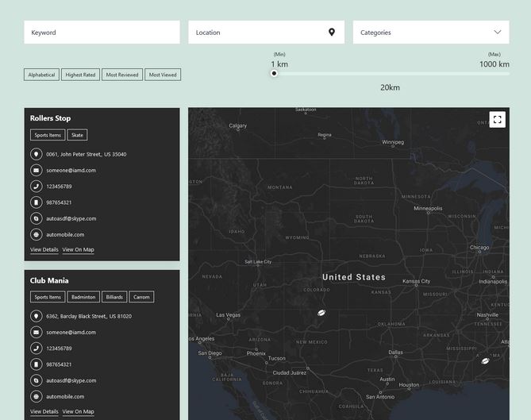Image resolution: width=531 pixels, height=420 pixels.
Task: Click the 1 km minimum label
Action: coord(279,64)
